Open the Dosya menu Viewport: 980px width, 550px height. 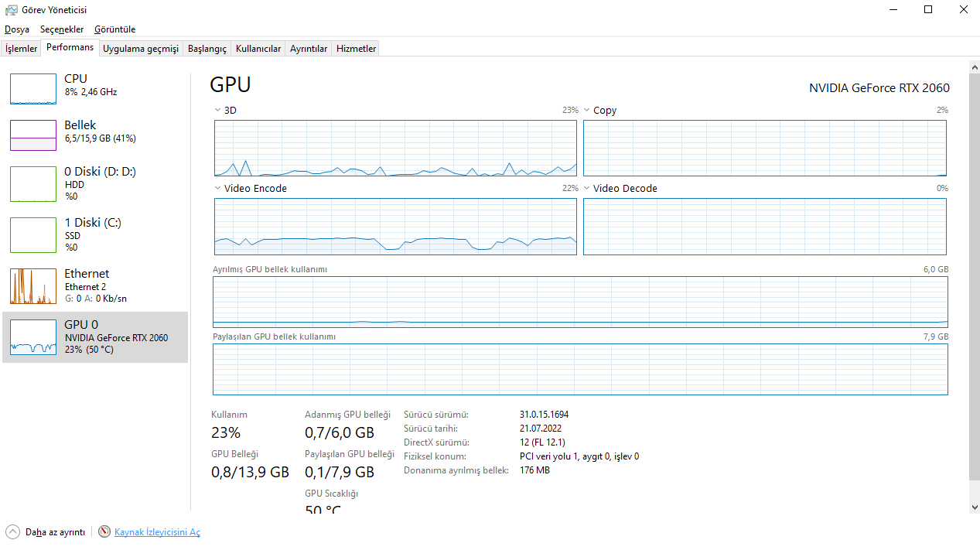17,29
